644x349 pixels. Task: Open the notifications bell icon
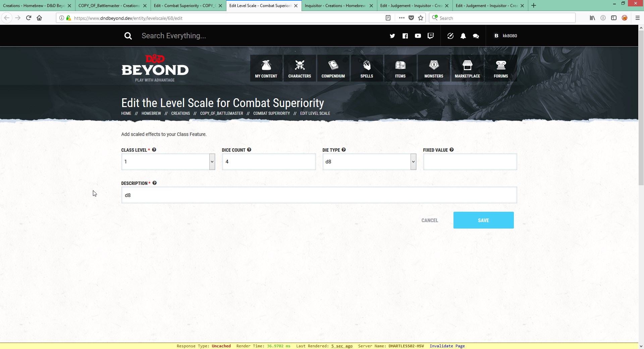(x=463, y=36)
